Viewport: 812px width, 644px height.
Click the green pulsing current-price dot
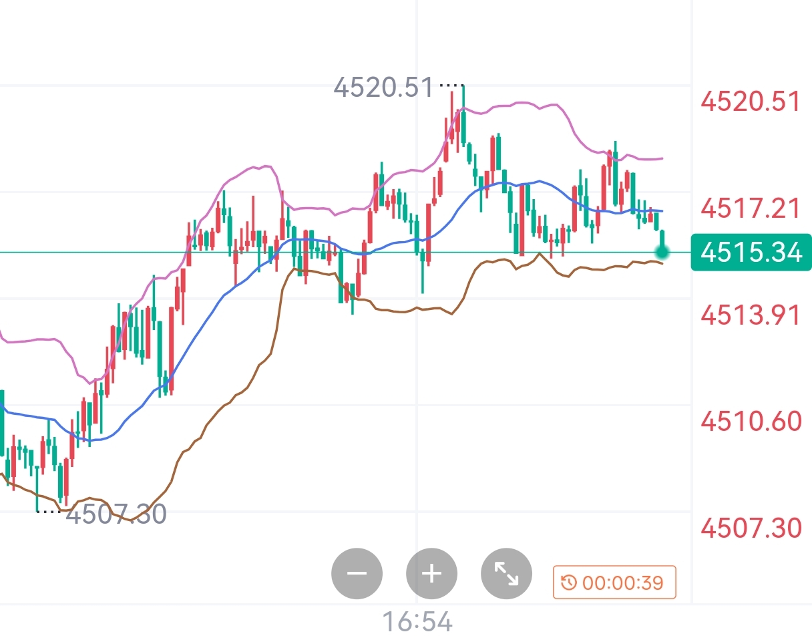(662, 252)
